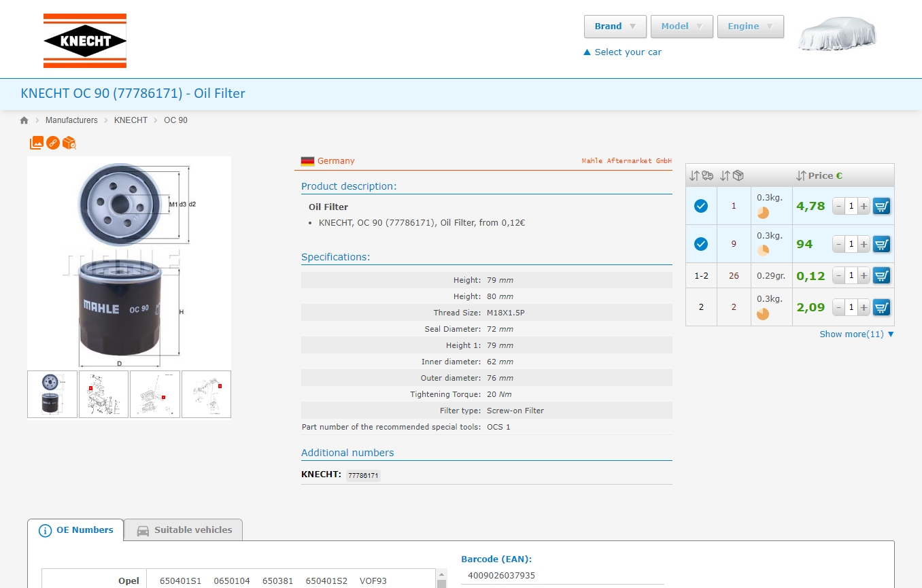This screenshot has width=922, height=588.
Task: Decrease quantity for the 94 offer
Action: (x=839, y=244)
